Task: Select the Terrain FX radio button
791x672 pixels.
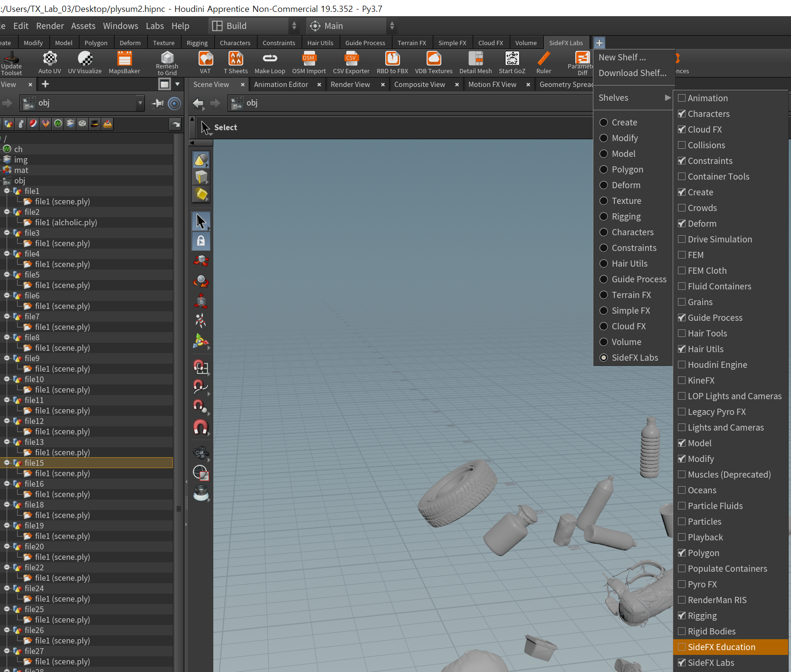Action: [604, 295]
